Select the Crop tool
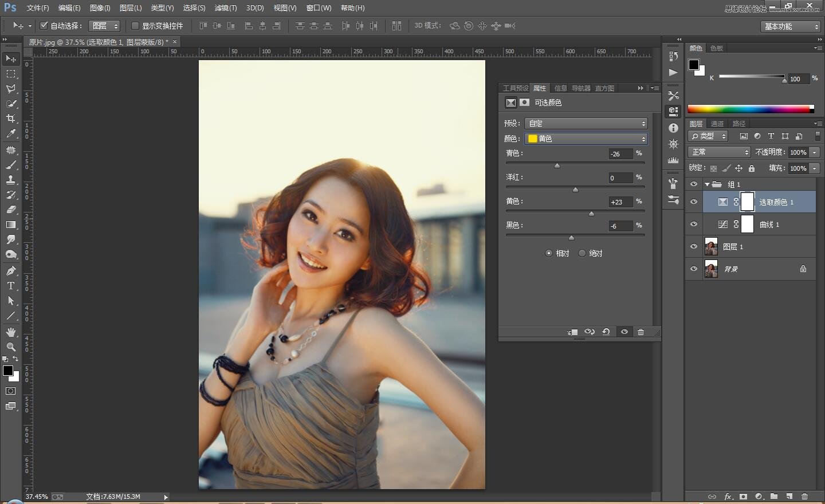825x504 pixels. [11, 119]
